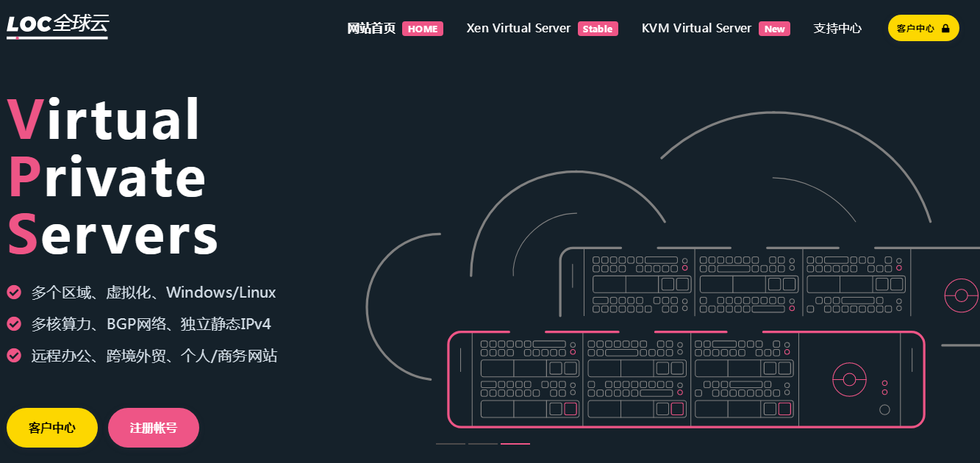This screenshot has width=980, height=463.
Task: Select the text 多核算力、BGP网络、独立静态IPv4
Action: [151, 324]
